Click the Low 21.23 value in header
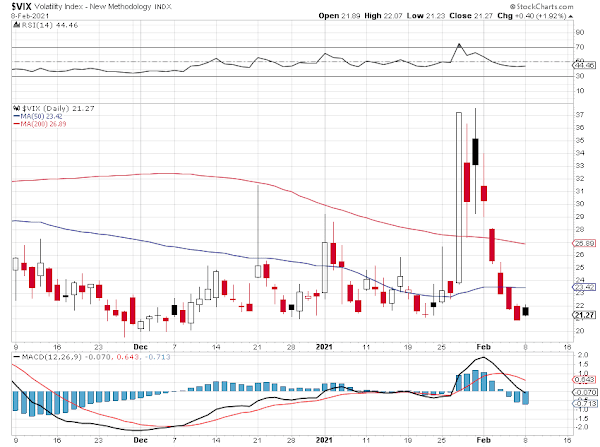 click(426, 16)
